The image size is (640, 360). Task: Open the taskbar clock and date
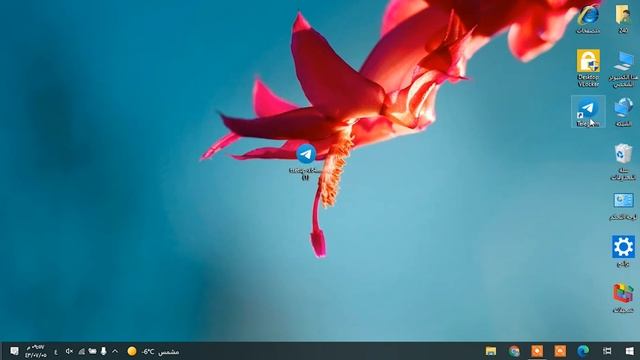36,351
